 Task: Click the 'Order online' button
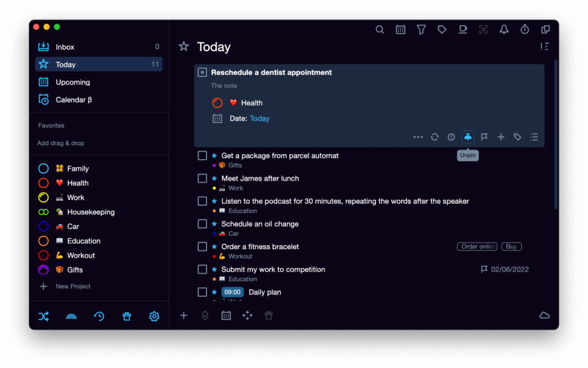pyautogui.click(x=477, y=246)
